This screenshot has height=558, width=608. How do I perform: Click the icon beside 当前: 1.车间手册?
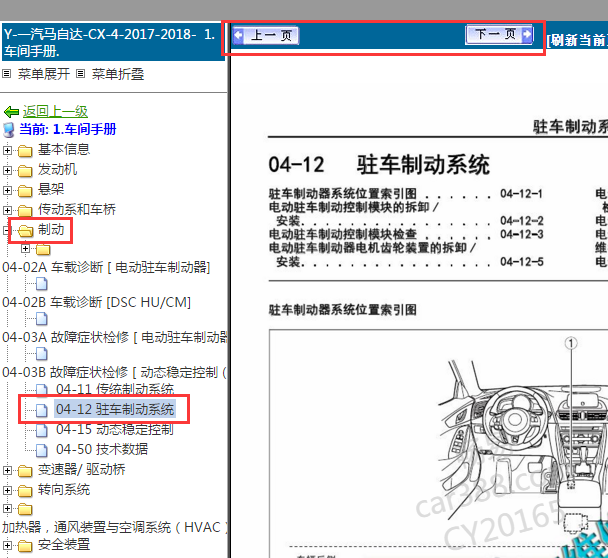tap(9, 130)
